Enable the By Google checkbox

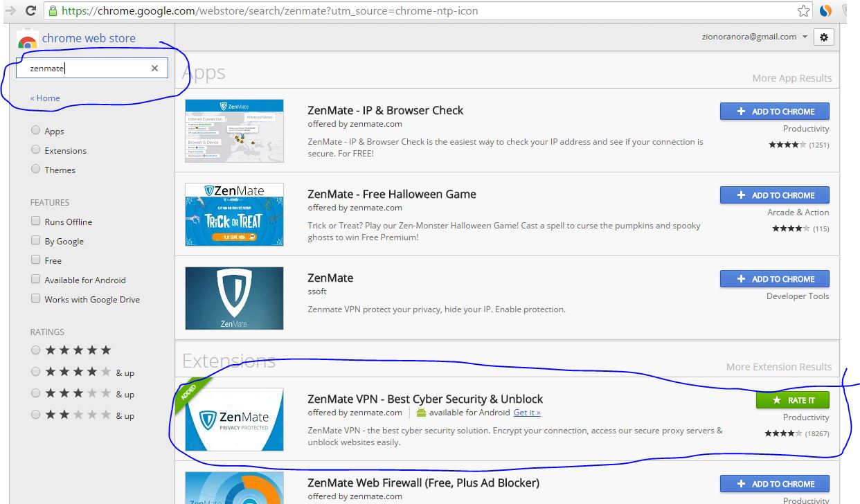pos(35,240)
